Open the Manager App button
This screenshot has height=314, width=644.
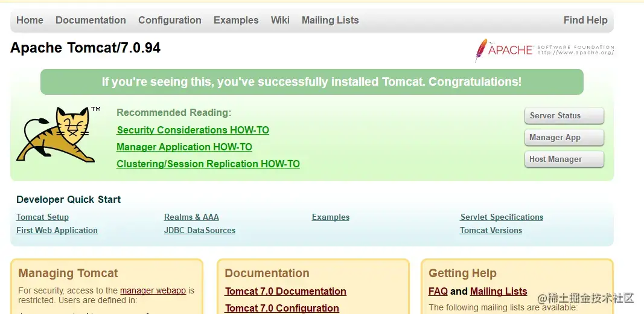564,137
